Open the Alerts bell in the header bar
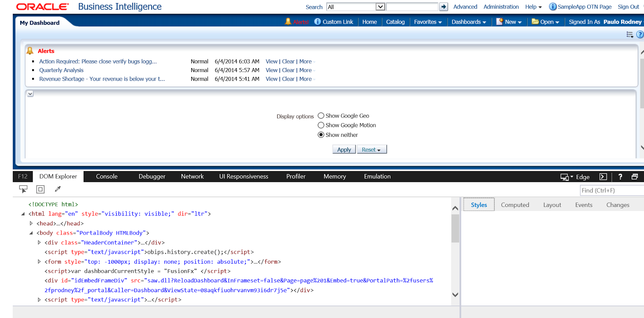Screen dimensions: 644x318 (288, 21)
